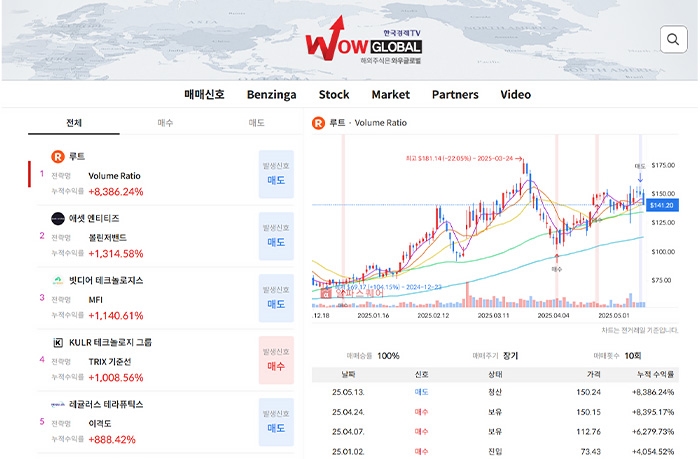Click the 빗디어 테크놀로지스 company logo
Viewport: 700px width, 459px height.
pyautogui.click(x=58, y=280)
